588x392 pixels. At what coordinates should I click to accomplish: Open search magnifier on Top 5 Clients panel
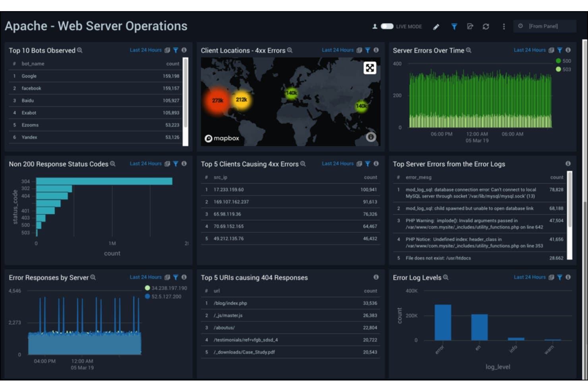coord(303,164)
